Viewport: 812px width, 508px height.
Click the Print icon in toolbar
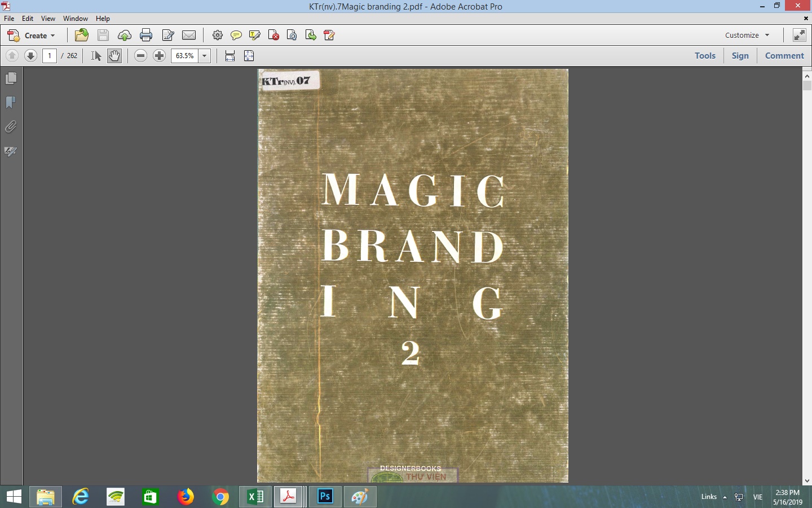(x=146, y=35)
